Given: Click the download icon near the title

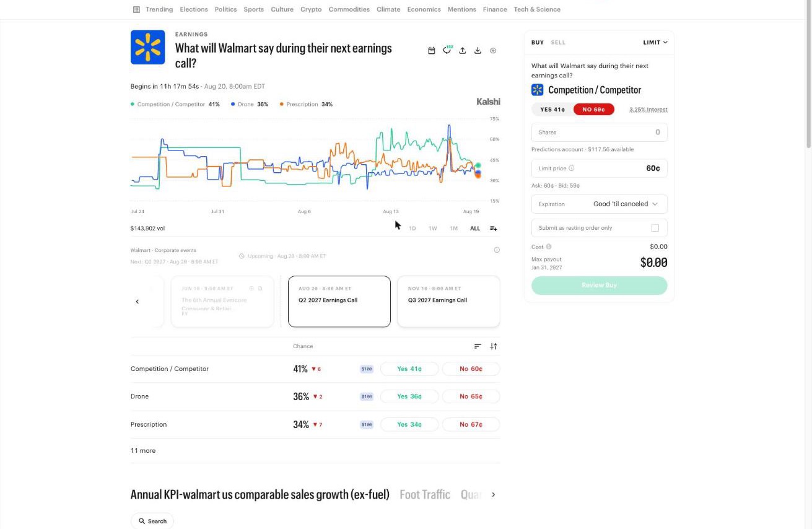Looking at the screenshot, I should click(x=478, y=51).
